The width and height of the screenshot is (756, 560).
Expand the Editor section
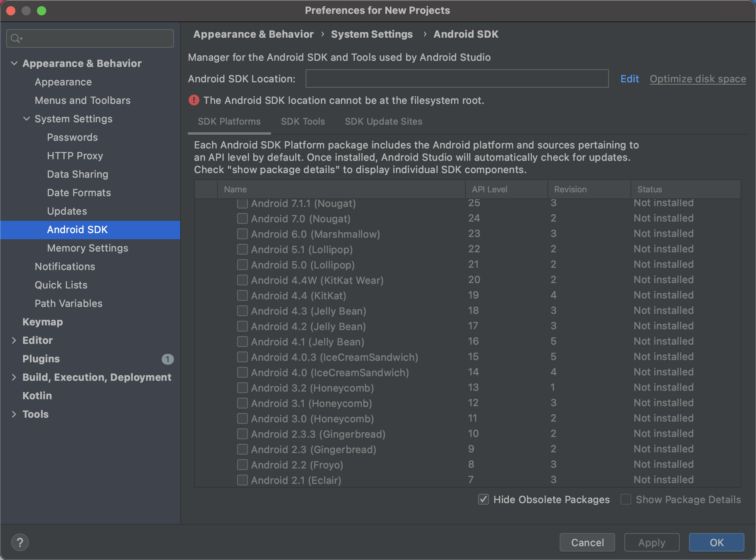coord(13,340)
